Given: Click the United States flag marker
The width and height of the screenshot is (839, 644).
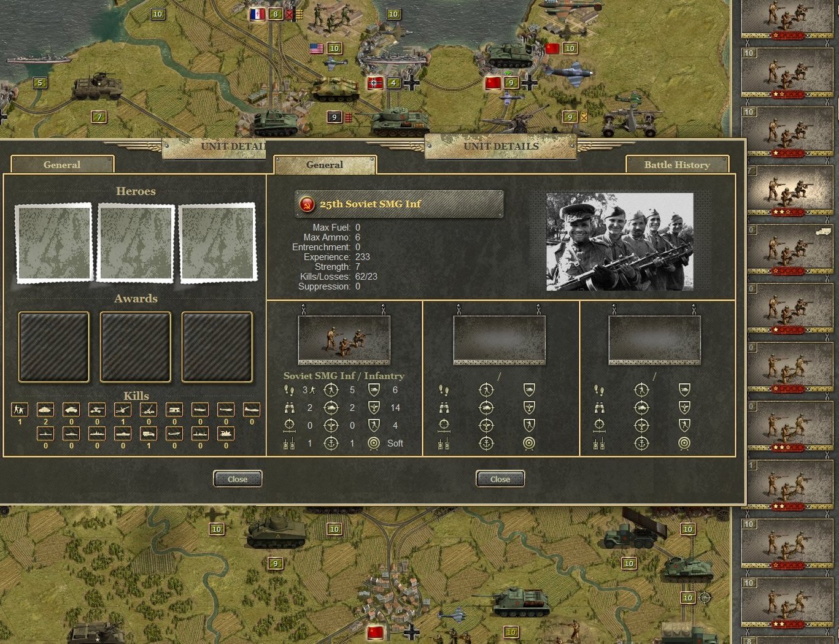Looking at the screenshot, I should point(316,48).
